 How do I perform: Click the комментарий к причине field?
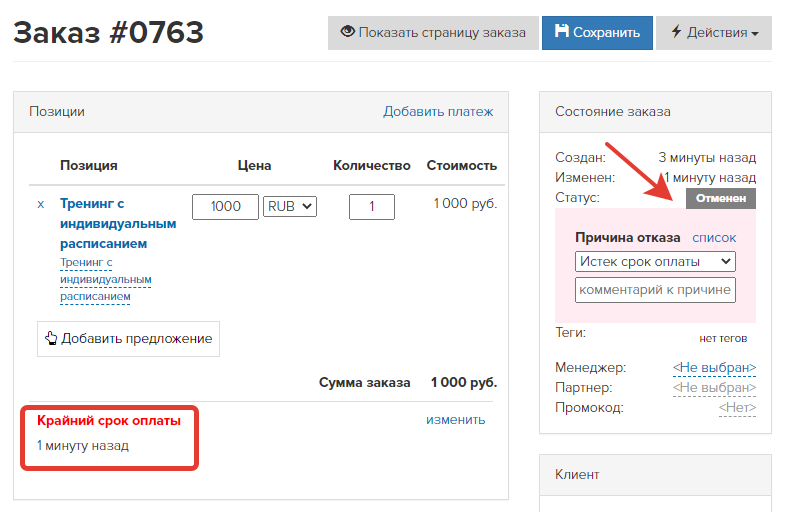pos(655,290)
